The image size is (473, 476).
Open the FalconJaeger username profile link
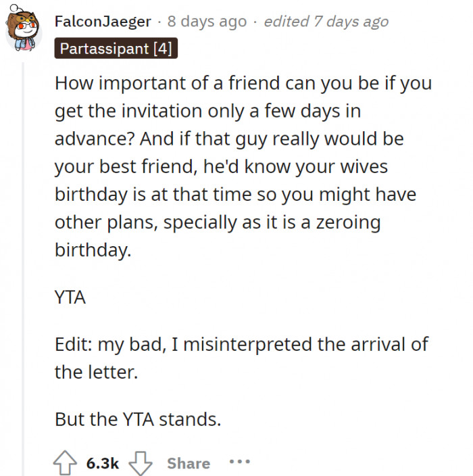pyautogui.click(x=103, y=22)
